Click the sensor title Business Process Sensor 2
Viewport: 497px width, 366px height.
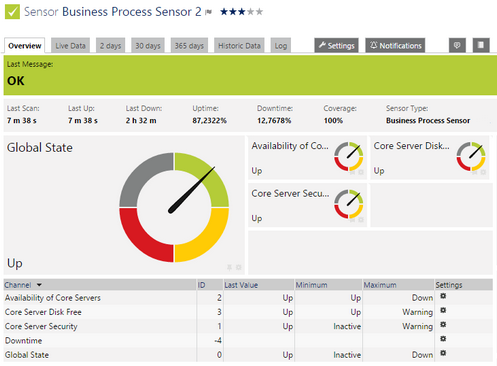[132, 12]
